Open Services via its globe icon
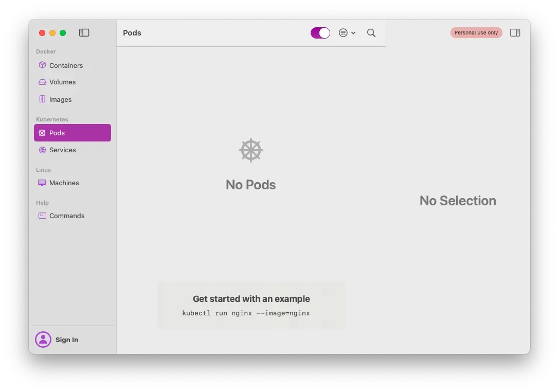The image size is (559, 392). (x=42, y=150)
